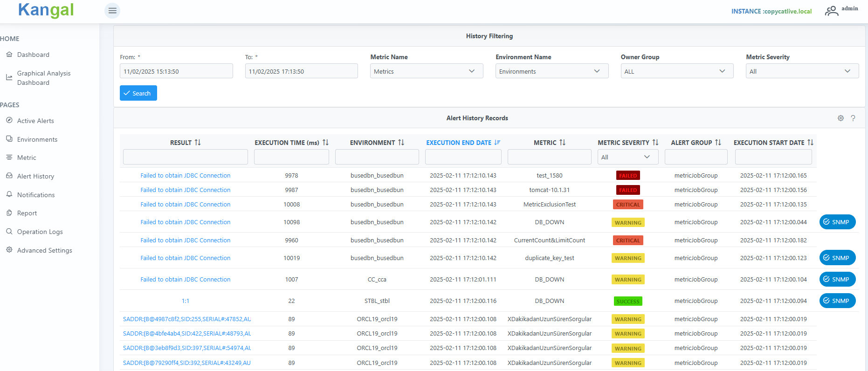
Task: Click the Advanced Settings gear icon
Action: [9, 250]
